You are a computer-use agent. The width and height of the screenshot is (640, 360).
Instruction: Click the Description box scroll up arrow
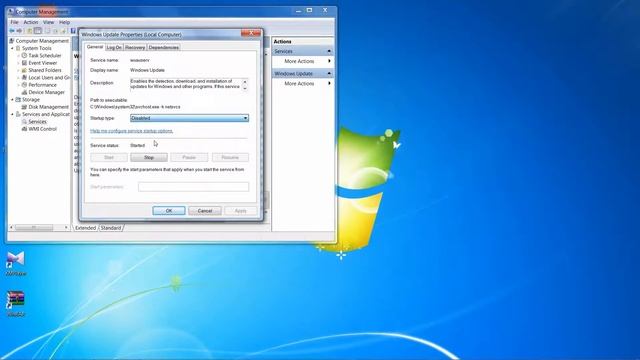[x=245, y=82]
